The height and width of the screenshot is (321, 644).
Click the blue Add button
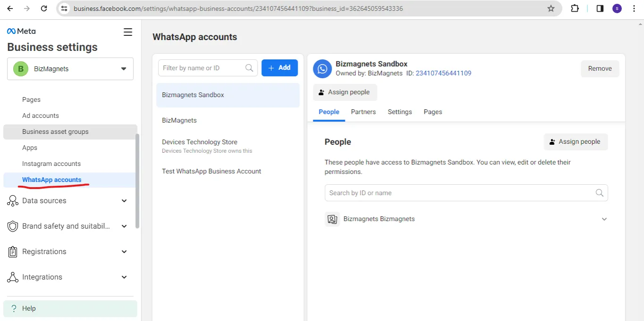coord(280,68)
